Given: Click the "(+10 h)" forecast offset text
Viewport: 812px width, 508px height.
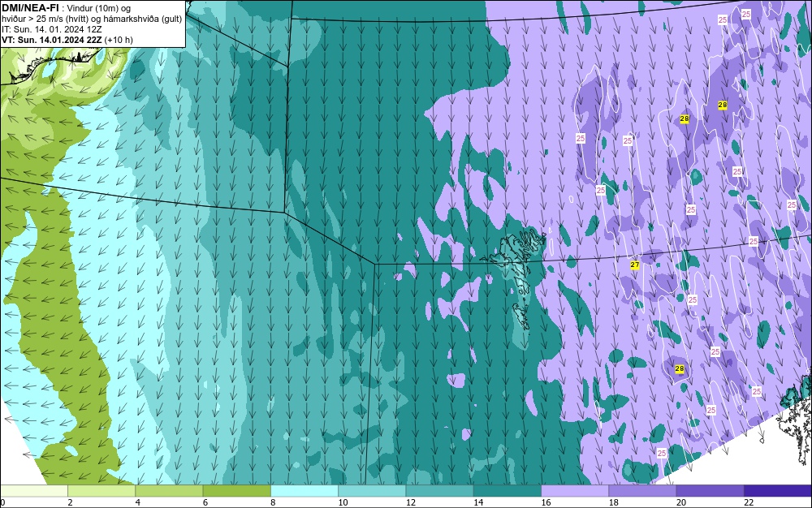Looking at the screenshot, I should coord(119,40).
